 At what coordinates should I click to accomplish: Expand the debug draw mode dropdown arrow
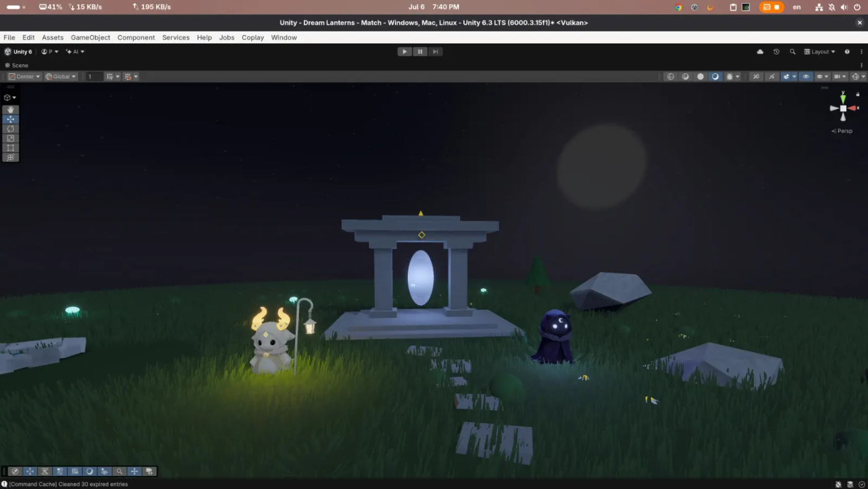(x=738, y=76)
